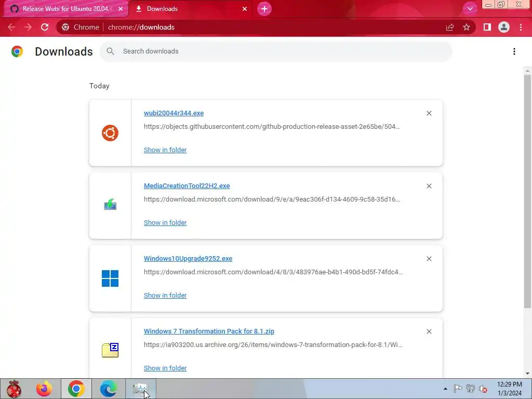Open the profile avatar menu

[504, 27]
